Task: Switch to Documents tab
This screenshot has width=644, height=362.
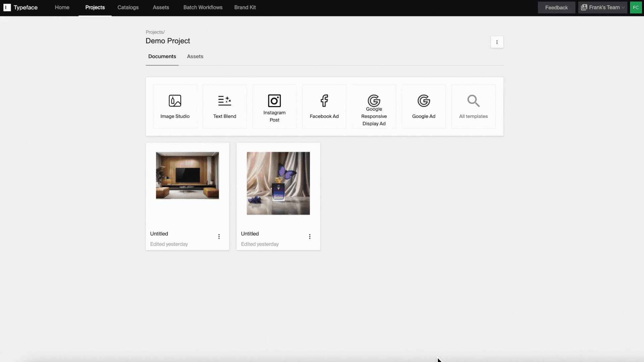Action: (162, 56)
